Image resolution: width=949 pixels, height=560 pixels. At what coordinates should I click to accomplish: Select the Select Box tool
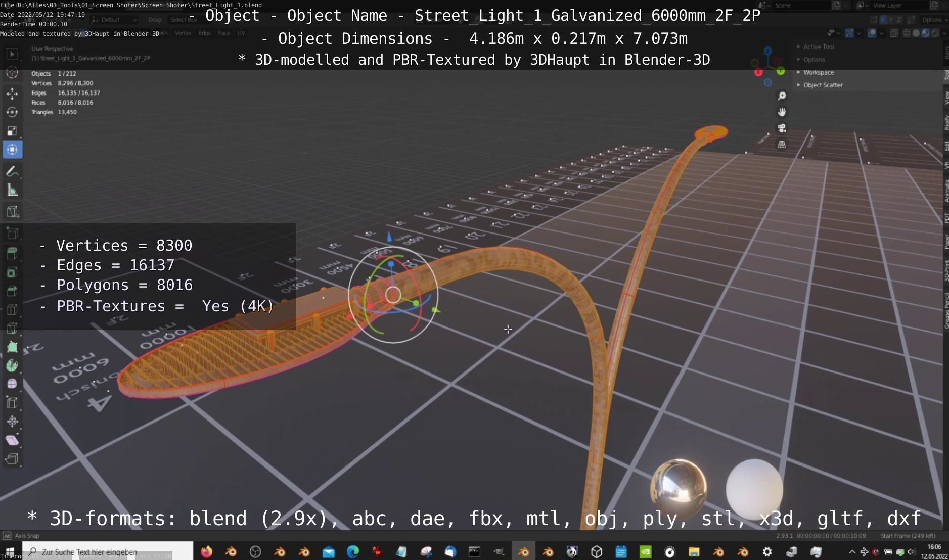coord(12,54)
